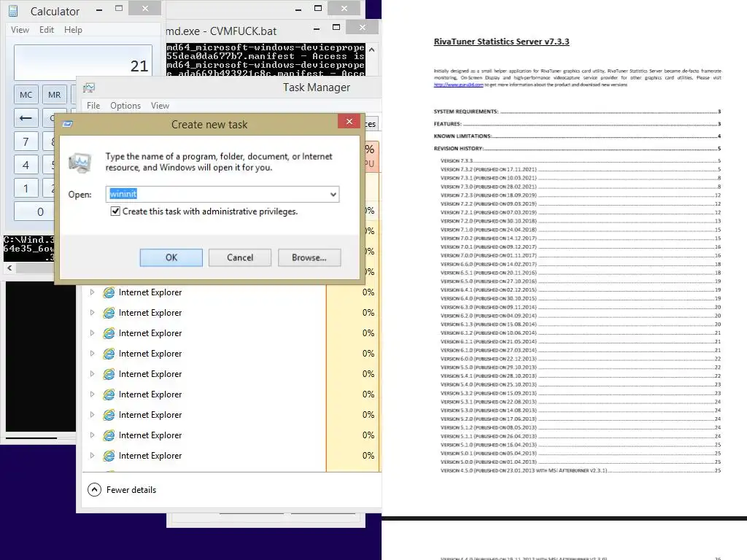This screenshot has height=560, width=747.
Task: Click Cancel in Create new task dialog
Action: (x=239, y=257)
